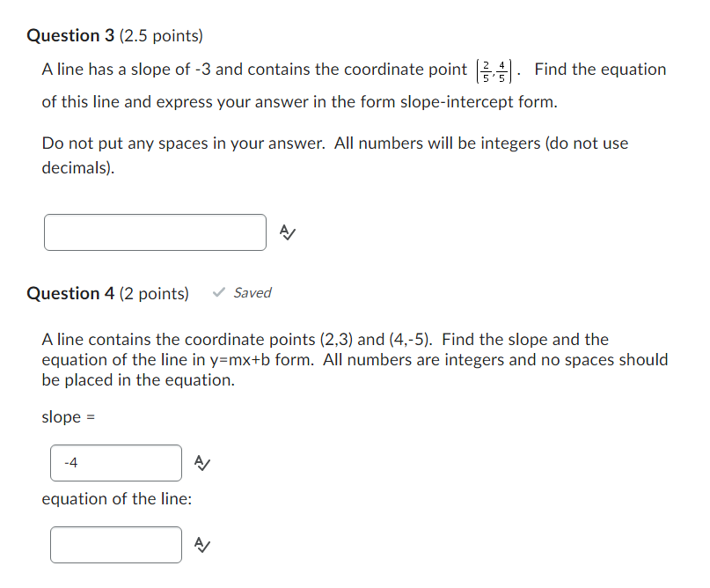Screen dimensions: 710x588
Task: Click the checkmark icon next to Saved
Action: [x=217, y=292]
